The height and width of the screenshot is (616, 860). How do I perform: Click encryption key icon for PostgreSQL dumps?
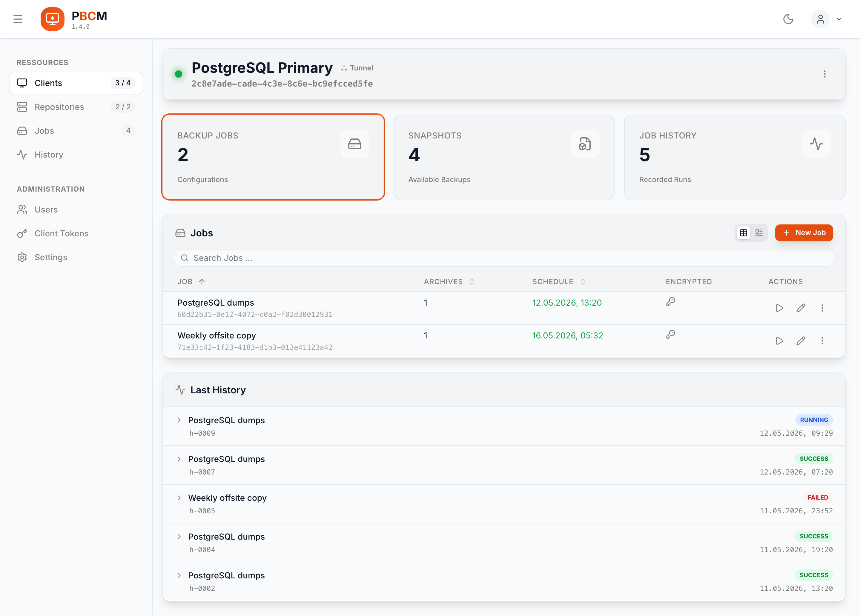(670, 302)
